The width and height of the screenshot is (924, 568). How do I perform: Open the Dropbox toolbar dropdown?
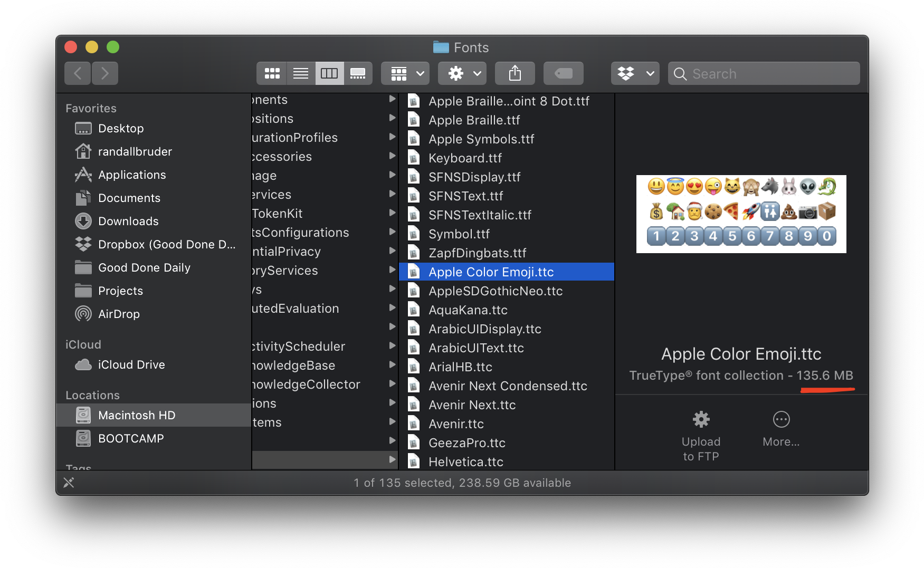click(x=635, y=73)
